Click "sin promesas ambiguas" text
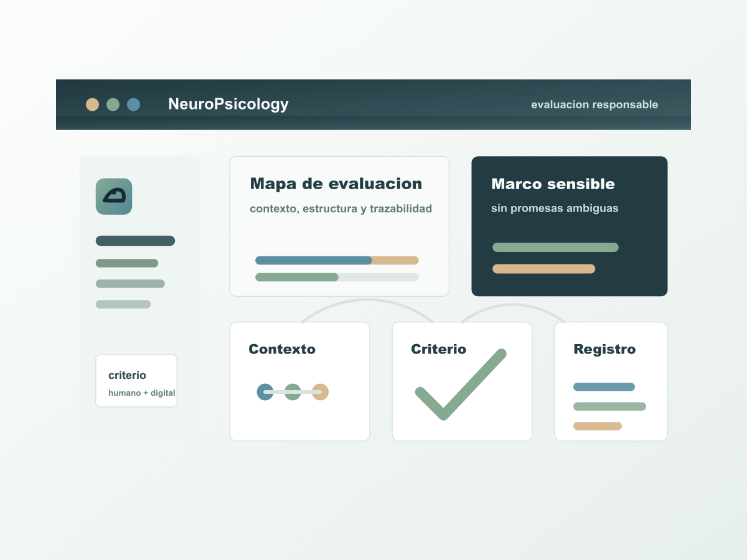 555,208
